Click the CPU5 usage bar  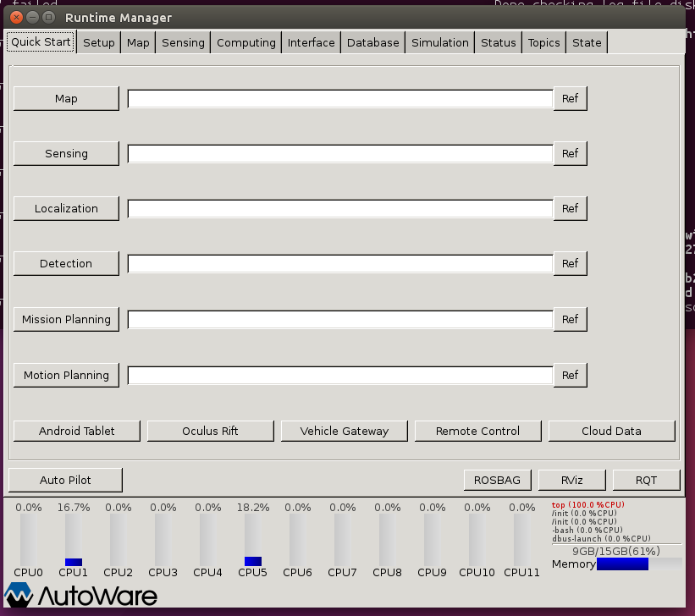253,540
